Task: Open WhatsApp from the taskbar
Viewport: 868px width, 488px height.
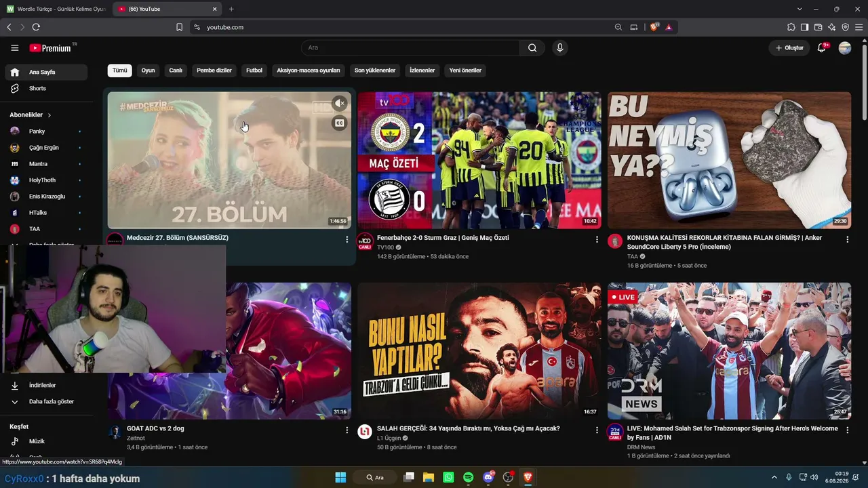Action: (x=448, y=477)
